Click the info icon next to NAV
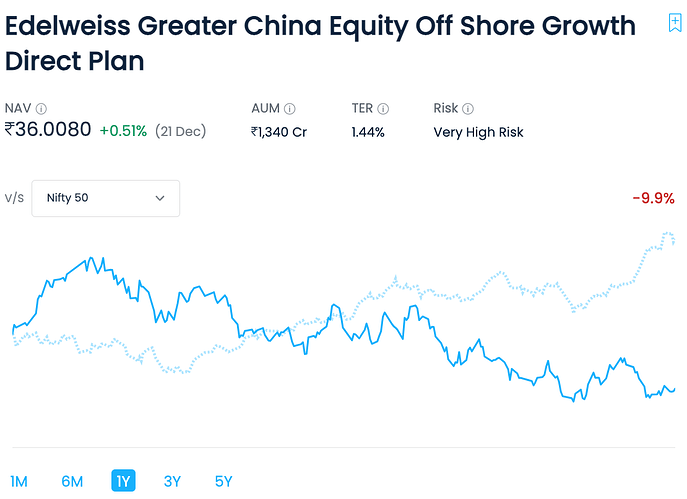 [41, 109]
